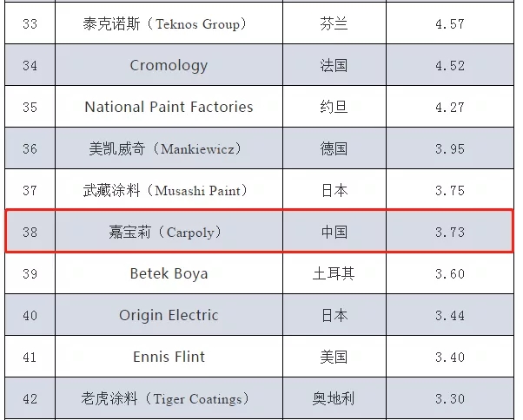Select the Mankiewicz company name cell
The image size is (523, 420).
click(169, 148)
